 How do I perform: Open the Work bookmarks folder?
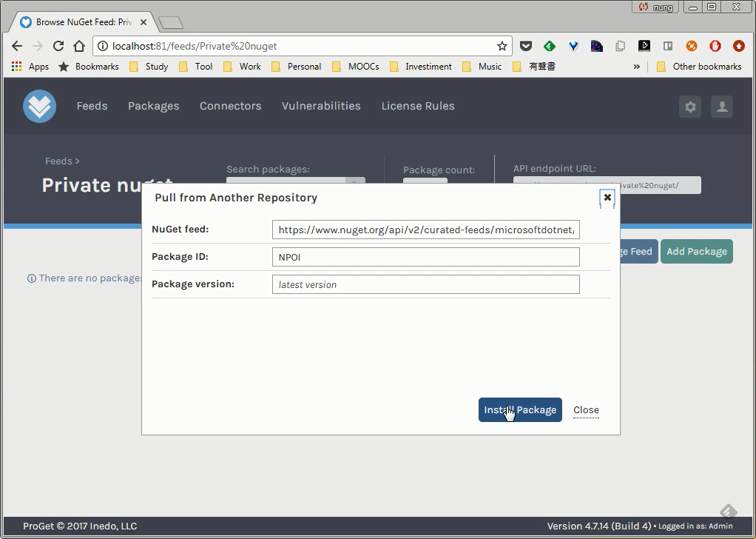(x=242, y=67)
